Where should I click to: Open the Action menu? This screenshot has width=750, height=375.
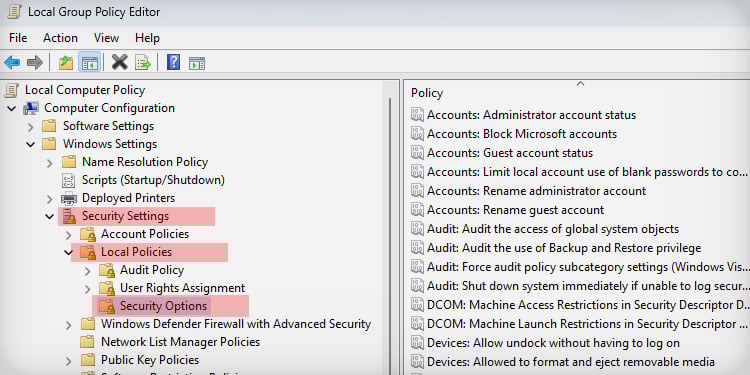(60, 38)
